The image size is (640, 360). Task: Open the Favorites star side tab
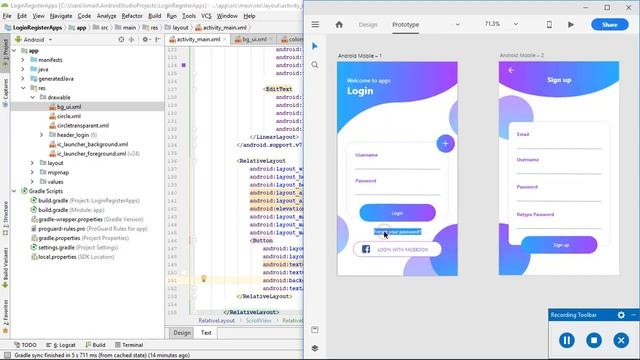pyautogui.click(x=5, y=316)
